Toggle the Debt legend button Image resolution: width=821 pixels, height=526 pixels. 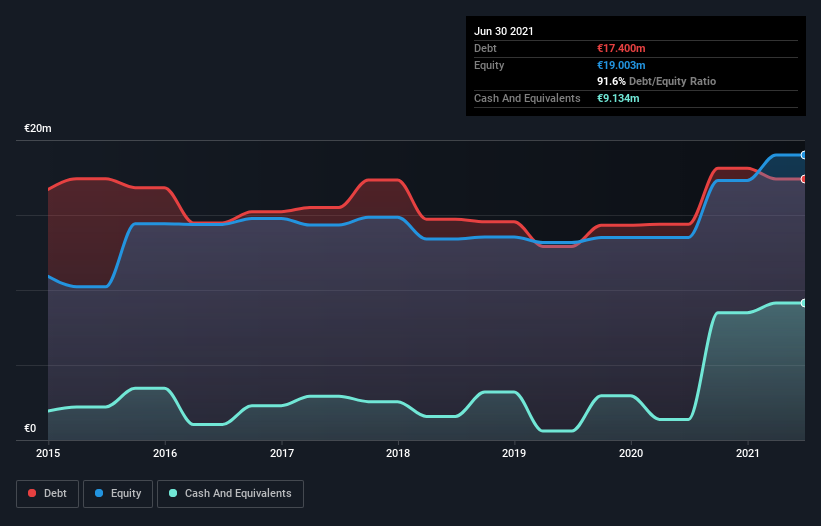(48, 494)
